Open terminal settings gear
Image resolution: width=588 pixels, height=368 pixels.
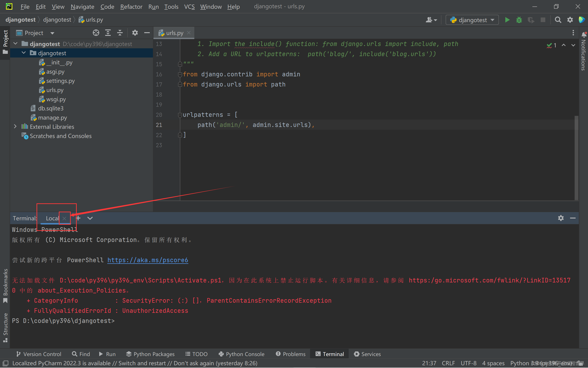561,218
